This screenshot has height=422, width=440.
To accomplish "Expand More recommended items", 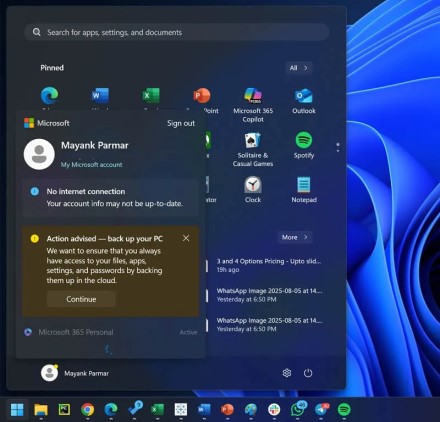I will point(295,237).
